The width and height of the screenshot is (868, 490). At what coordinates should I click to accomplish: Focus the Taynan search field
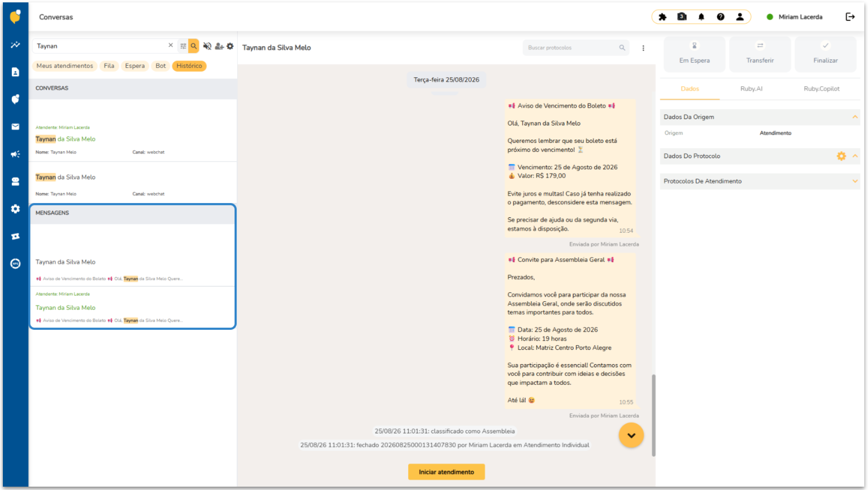(x=100, y=46)
